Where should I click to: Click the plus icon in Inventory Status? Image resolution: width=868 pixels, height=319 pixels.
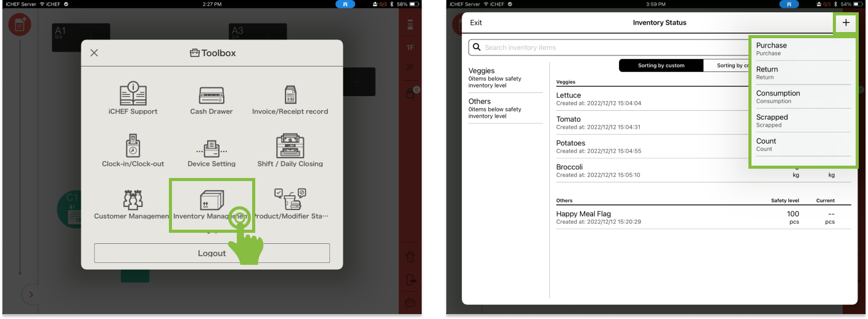[846, 23]
